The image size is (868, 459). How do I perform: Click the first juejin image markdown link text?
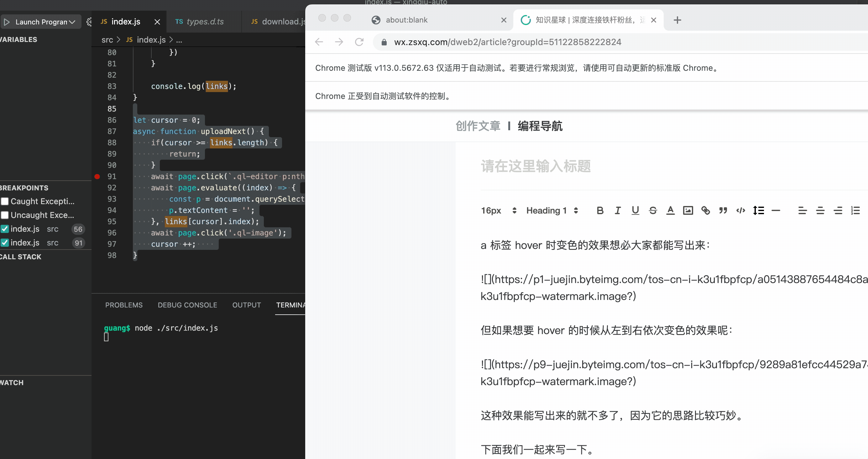[x=674, y=288]
